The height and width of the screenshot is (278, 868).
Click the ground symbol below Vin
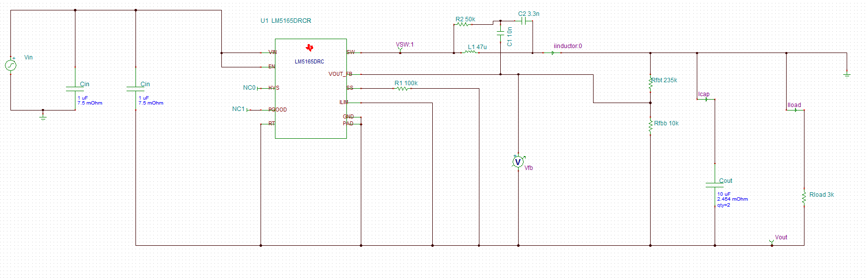pyautogui.click(x=43, y=116)
